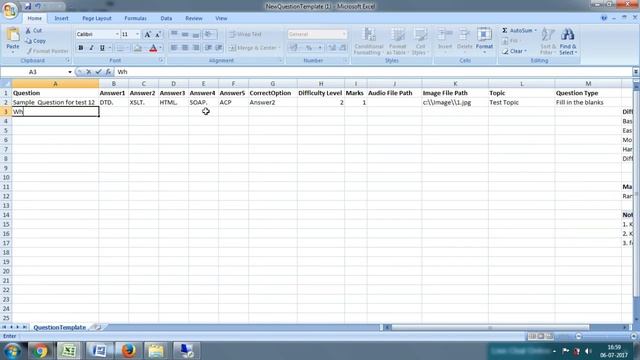Click Wrap Text
The image size is (640, 360).
pos(245,34)
